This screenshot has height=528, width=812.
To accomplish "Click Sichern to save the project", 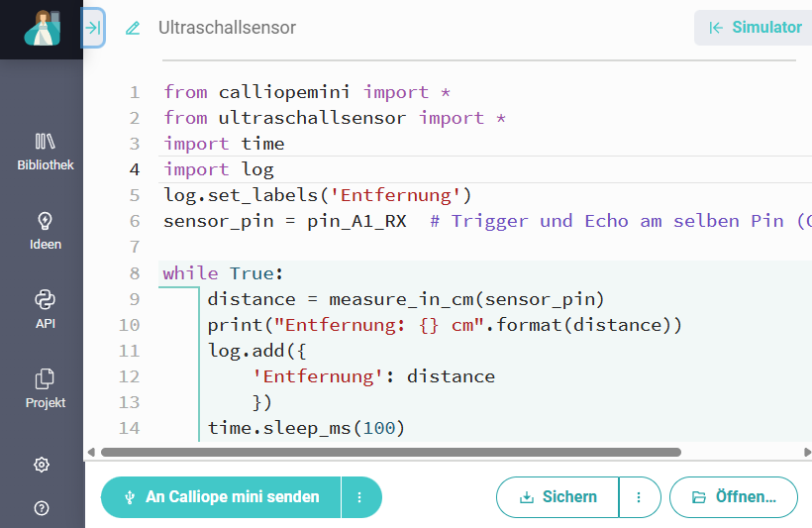I will tap(558, 497).
